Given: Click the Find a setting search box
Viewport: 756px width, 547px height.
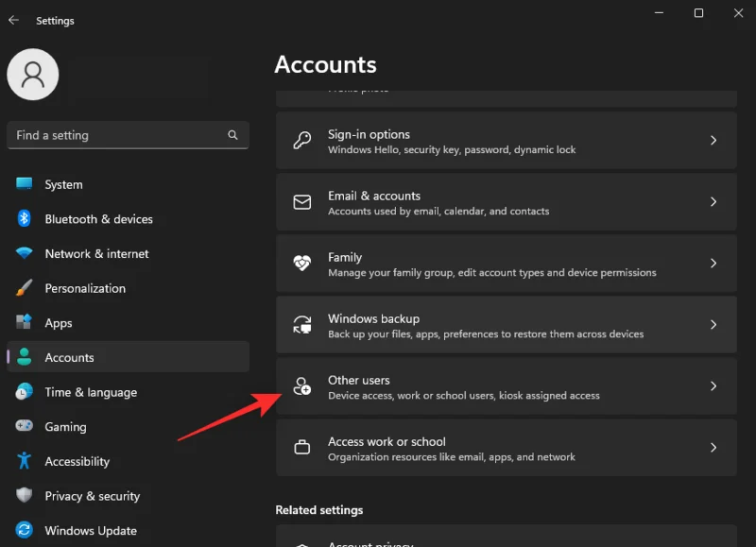Looking at the screenshot, I should 128,135.
